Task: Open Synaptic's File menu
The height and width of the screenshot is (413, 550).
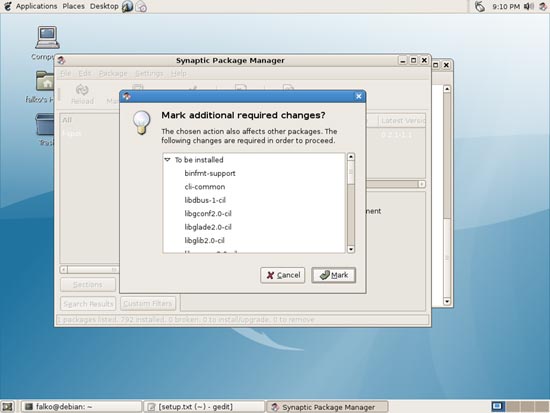Action: (x=66, y=73)
